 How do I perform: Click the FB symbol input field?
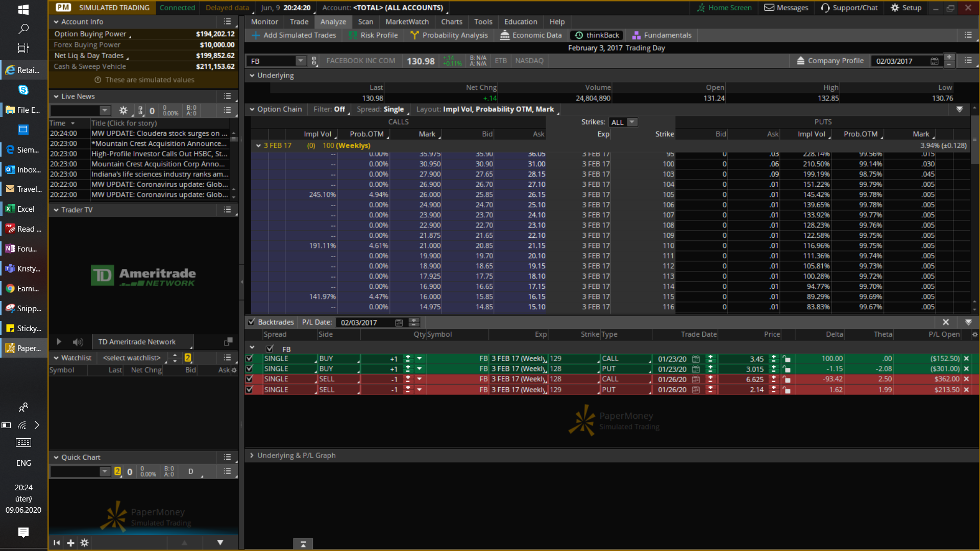271,61
